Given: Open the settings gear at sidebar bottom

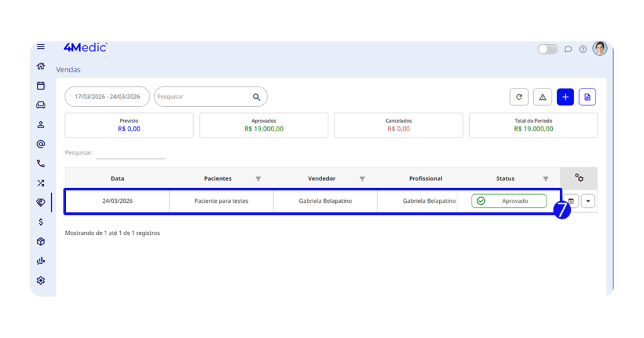Looking at the screenshot, I should pos(41,280).
